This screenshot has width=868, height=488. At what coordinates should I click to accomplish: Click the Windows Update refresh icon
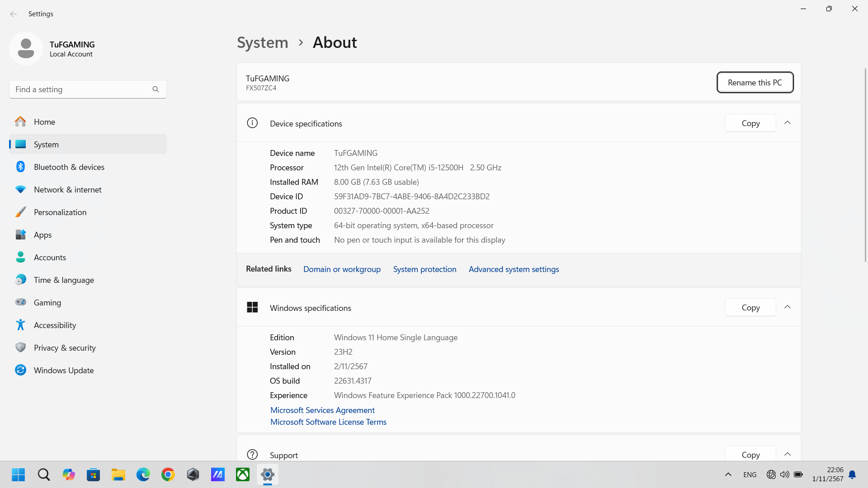[20, 370]
